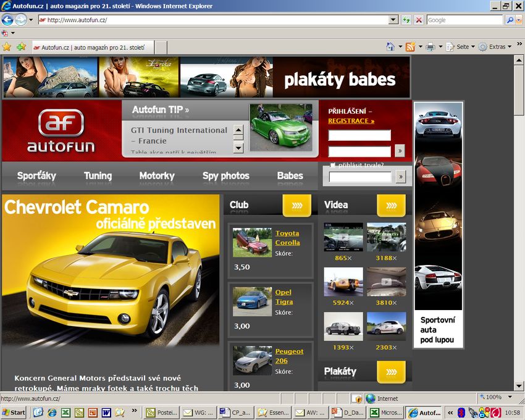The height and width of the screenshot is (420, 525).
Task: Open the Babes section
Action: coord(290,175)
